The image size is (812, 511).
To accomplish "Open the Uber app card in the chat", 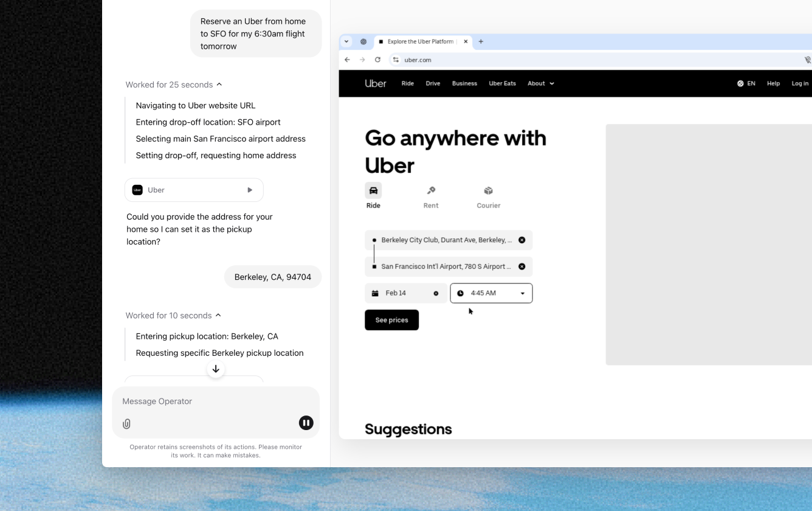I will pos(194,190).
